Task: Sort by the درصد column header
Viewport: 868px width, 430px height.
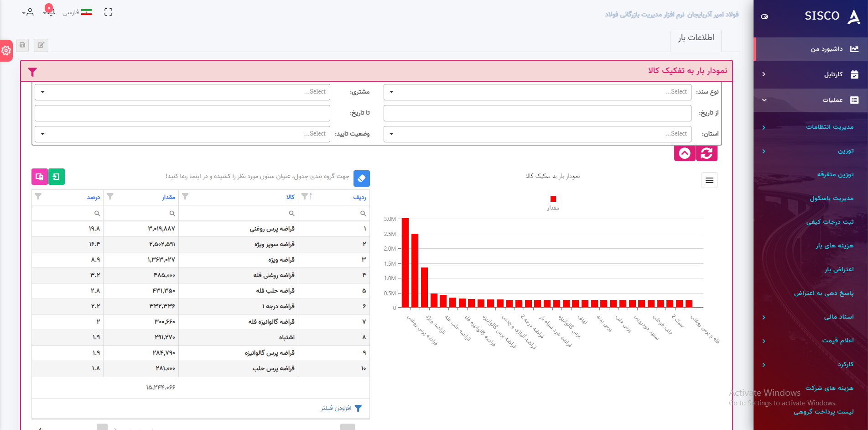Action: (x=94, y=197)
